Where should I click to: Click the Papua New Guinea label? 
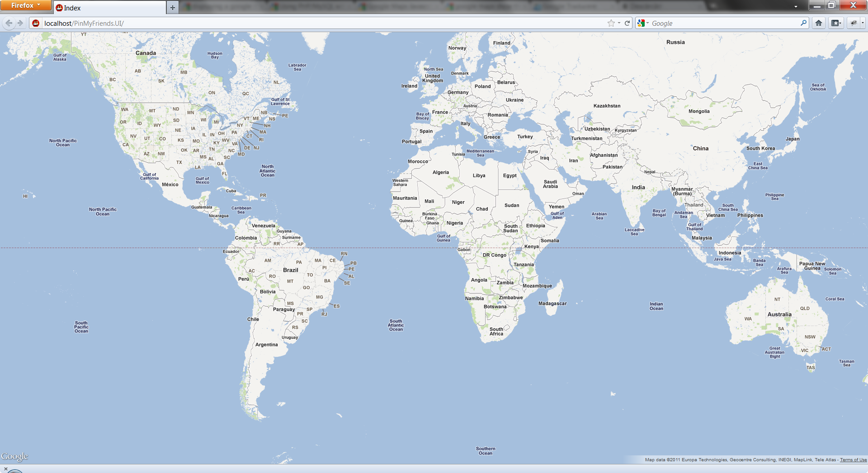812,266
